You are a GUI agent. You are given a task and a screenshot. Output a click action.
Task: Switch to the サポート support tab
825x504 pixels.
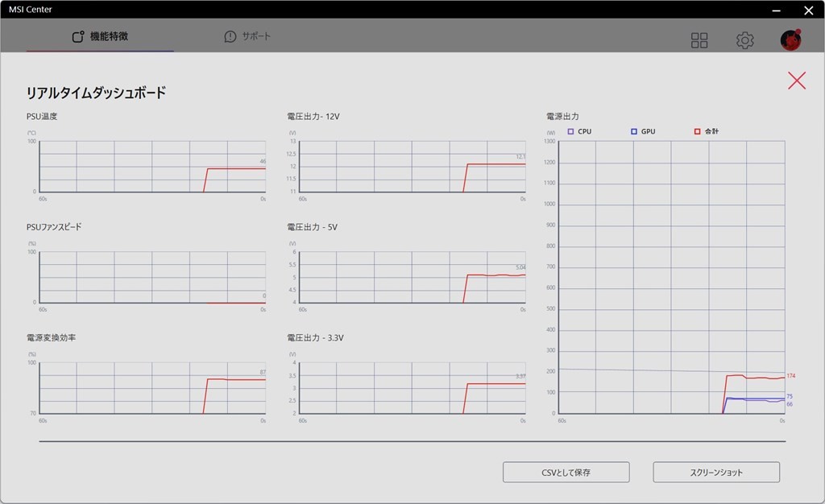pos(247,36)
